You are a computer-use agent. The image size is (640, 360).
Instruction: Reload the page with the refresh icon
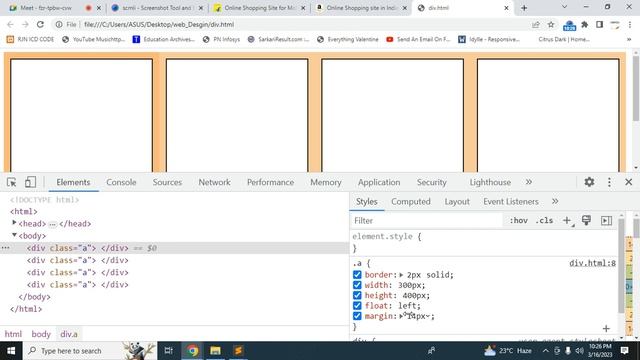click(x=40, y=24)
